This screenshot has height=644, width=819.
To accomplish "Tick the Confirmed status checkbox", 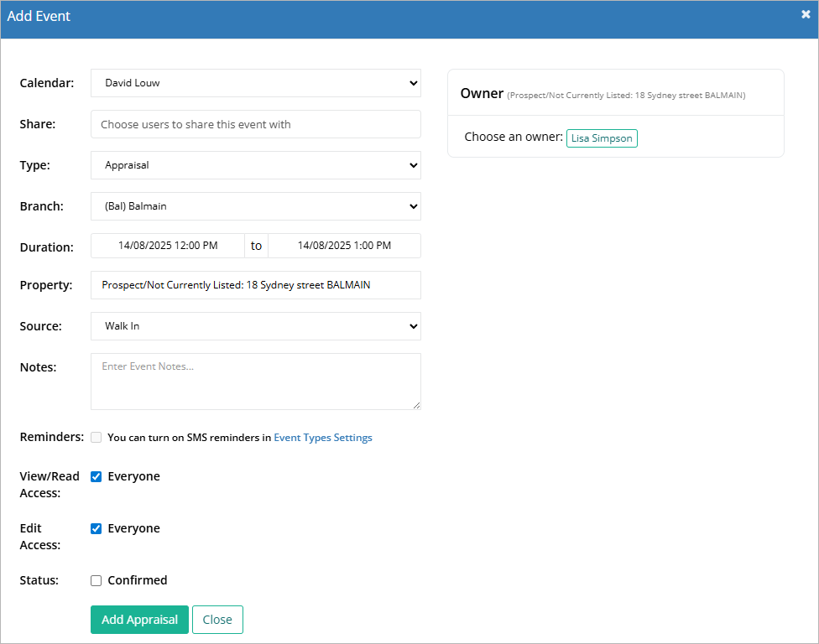I will (x=97, y=581).
